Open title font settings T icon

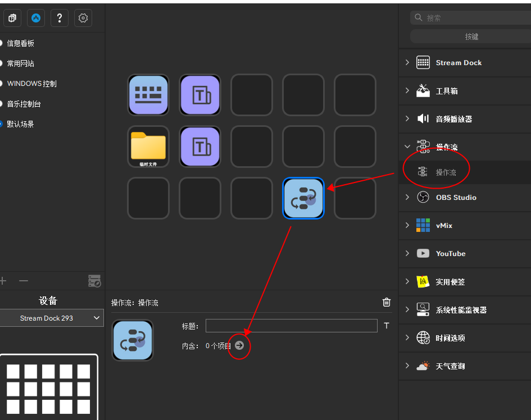pos(387,326)
